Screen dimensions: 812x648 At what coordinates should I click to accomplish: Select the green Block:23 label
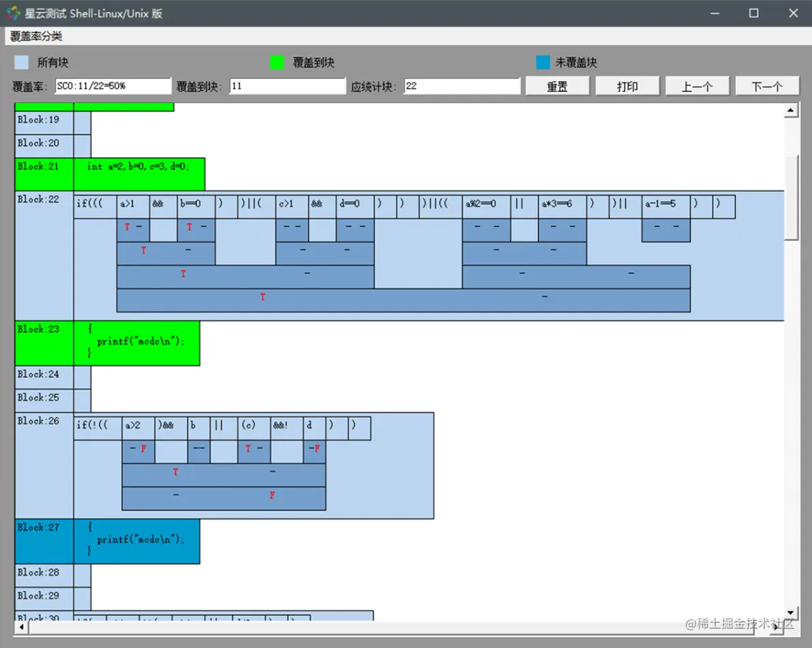point(44,343)
